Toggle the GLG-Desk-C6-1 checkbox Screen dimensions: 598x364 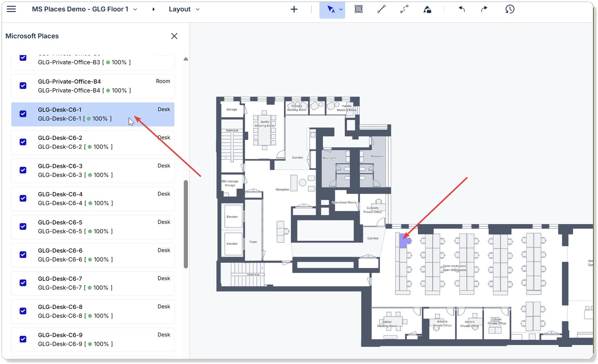tap(23, 114)
